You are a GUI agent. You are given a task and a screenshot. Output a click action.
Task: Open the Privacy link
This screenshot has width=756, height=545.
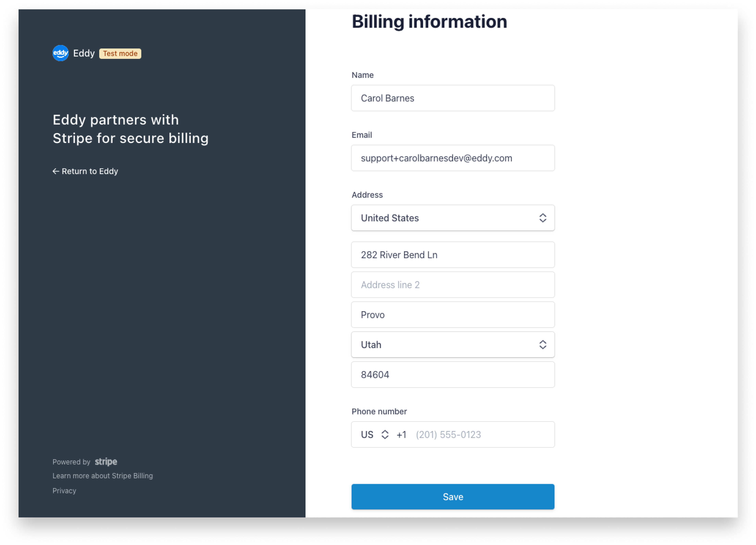[64, 491]
